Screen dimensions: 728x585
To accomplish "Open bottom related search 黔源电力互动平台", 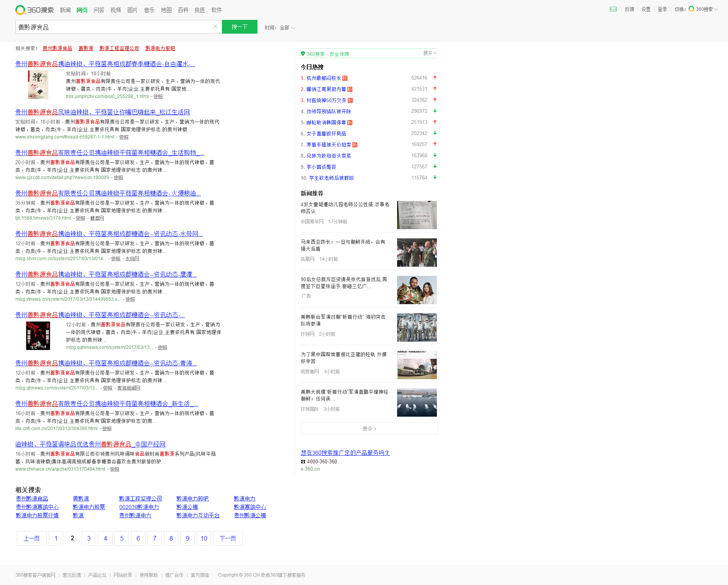I will pos(198,515).
